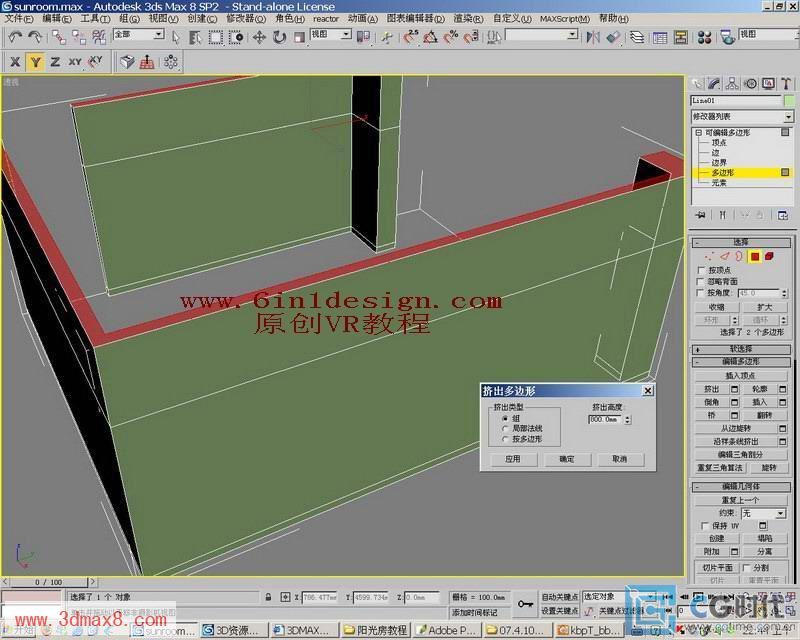
Task: Select 局部法线 radio option
Action: click(505, 429)
